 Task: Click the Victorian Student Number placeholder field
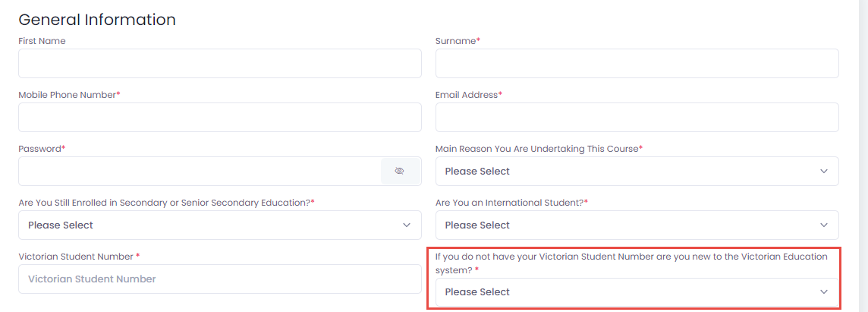click(x=220, y=279)
